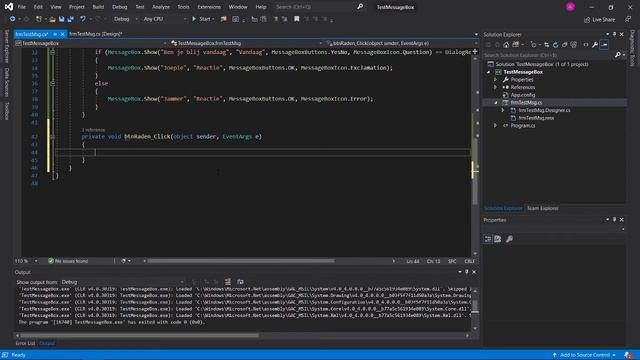The image size is (640, 360).
Task: Open the Show output from Debug dropdown
Action: (x=122, y=282)
